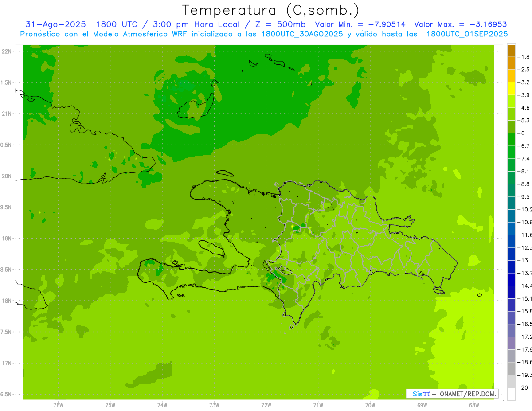Click the colorbar label "-9.5"

524,197
